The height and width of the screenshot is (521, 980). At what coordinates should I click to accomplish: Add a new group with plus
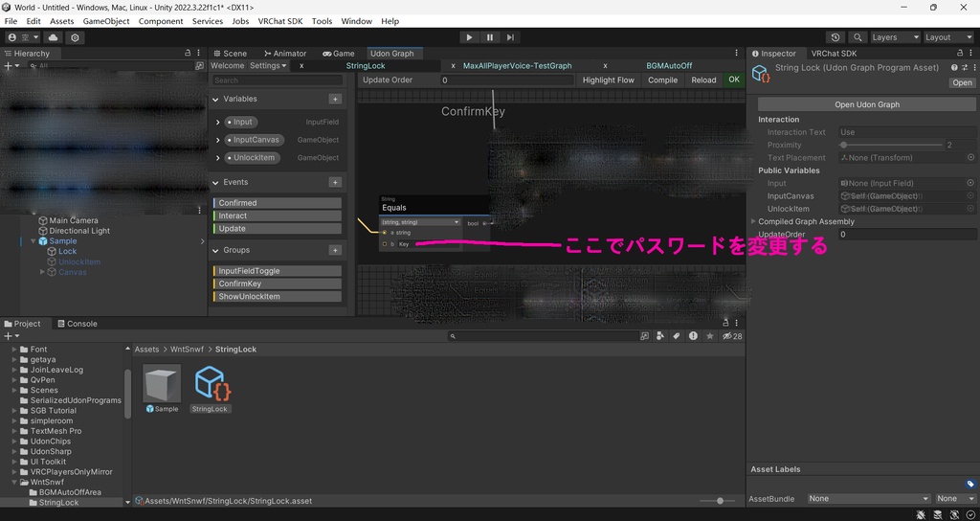(335, 250)
